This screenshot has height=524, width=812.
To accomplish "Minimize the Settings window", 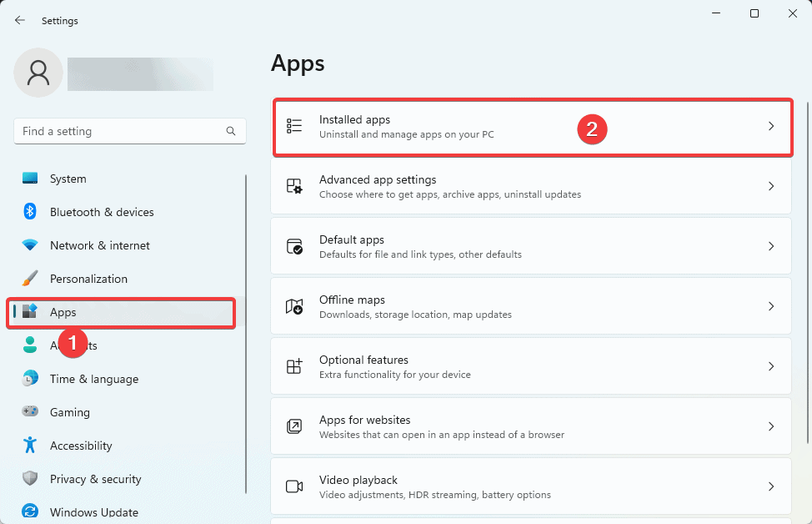I will click(716, 13).
